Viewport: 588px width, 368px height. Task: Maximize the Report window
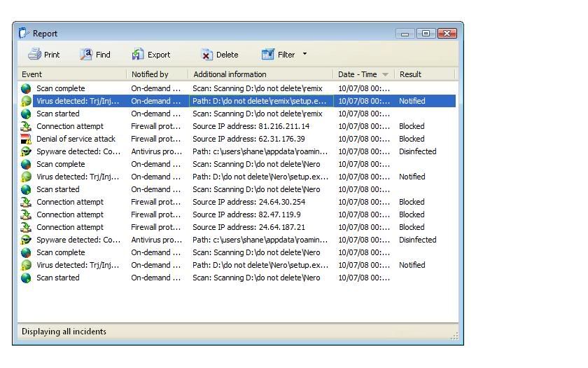pyautogui.click(x=426, y=33)
